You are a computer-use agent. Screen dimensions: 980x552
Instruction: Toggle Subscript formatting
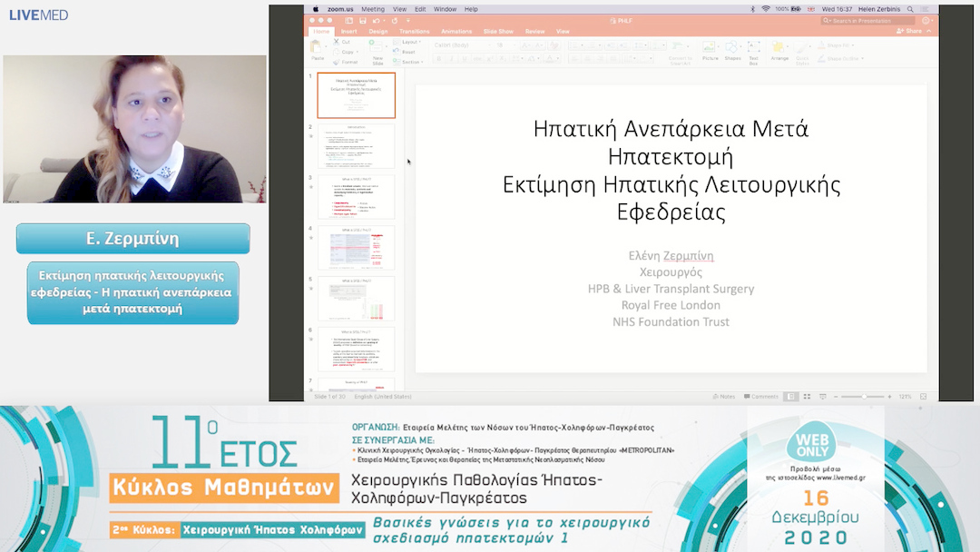[x=502, y=58]
